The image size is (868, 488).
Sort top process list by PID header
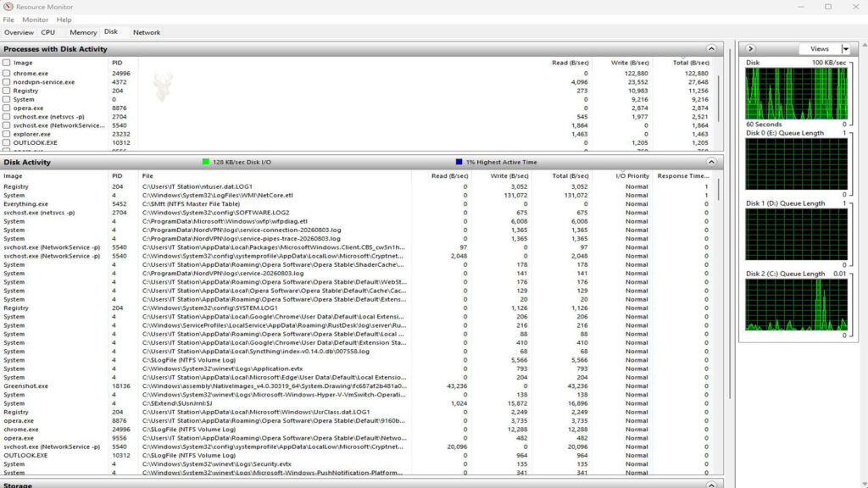(117, 63)
